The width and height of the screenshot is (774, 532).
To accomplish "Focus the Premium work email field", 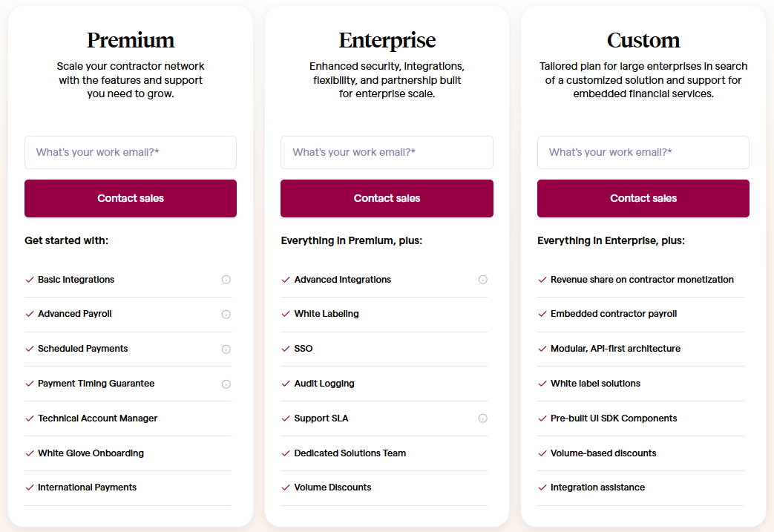I will [x=131, y=152].
